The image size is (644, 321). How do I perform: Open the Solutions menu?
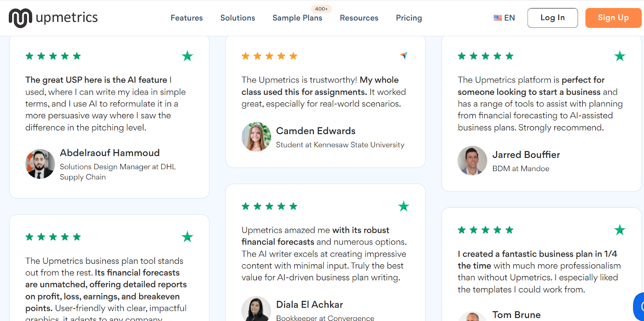tap(237, 18)
